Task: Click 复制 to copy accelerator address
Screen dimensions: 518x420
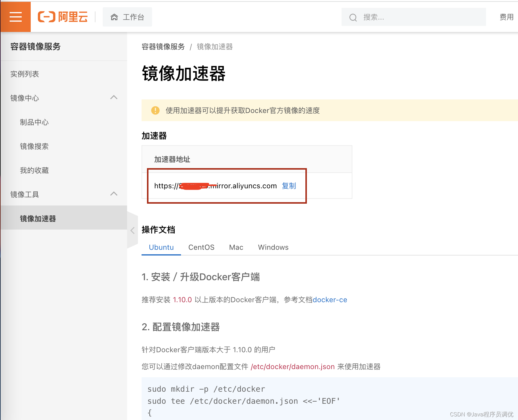Action: (289, 186)
